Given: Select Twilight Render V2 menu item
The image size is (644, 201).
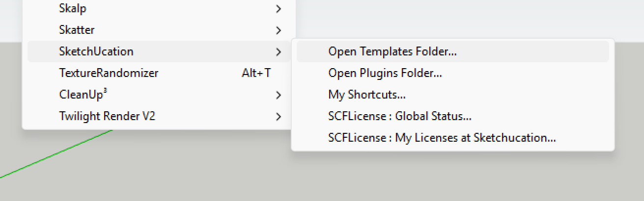Looking at the screenshot, I should 107,116.
